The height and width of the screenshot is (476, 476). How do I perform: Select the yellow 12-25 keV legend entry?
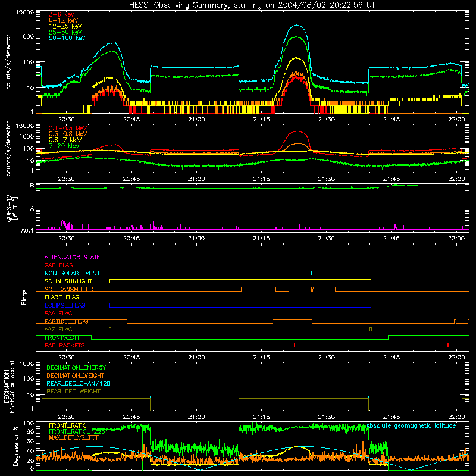click(65, 26)
